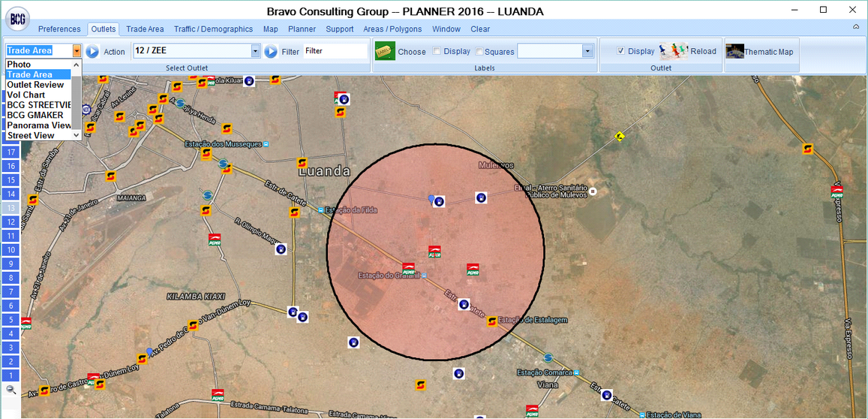
Task: Click the Filter text input field
Action: click(x=335, y=51)
